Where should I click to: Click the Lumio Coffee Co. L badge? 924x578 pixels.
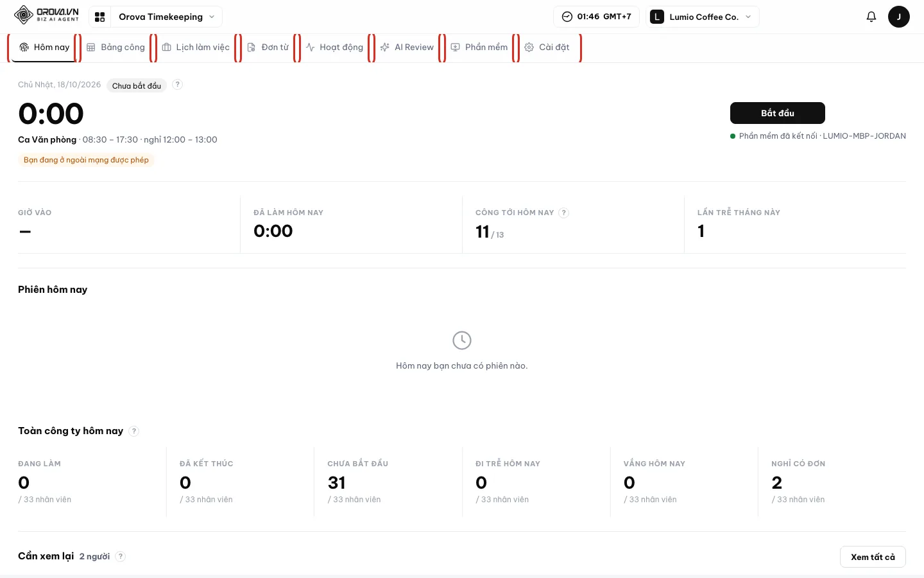(x=657, y=17)
